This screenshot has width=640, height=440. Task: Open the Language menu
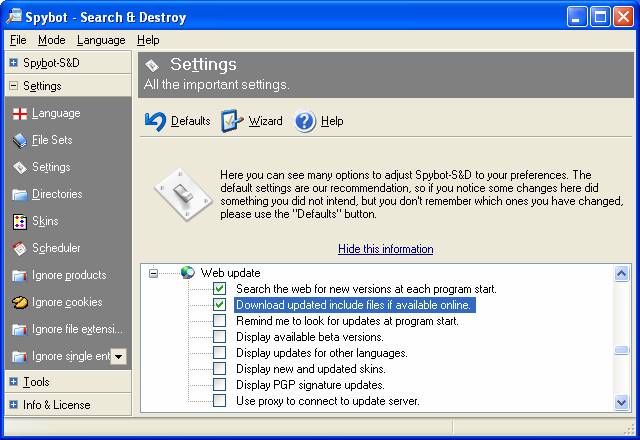[101, 40]
